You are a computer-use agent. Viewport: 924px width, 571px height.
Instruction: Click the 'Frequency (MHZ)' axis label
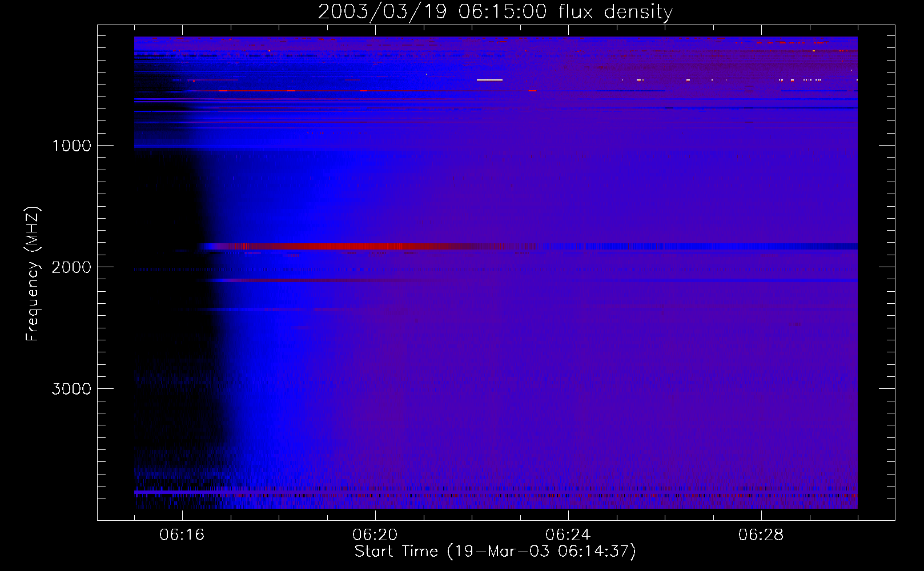[x=33, y=274]
